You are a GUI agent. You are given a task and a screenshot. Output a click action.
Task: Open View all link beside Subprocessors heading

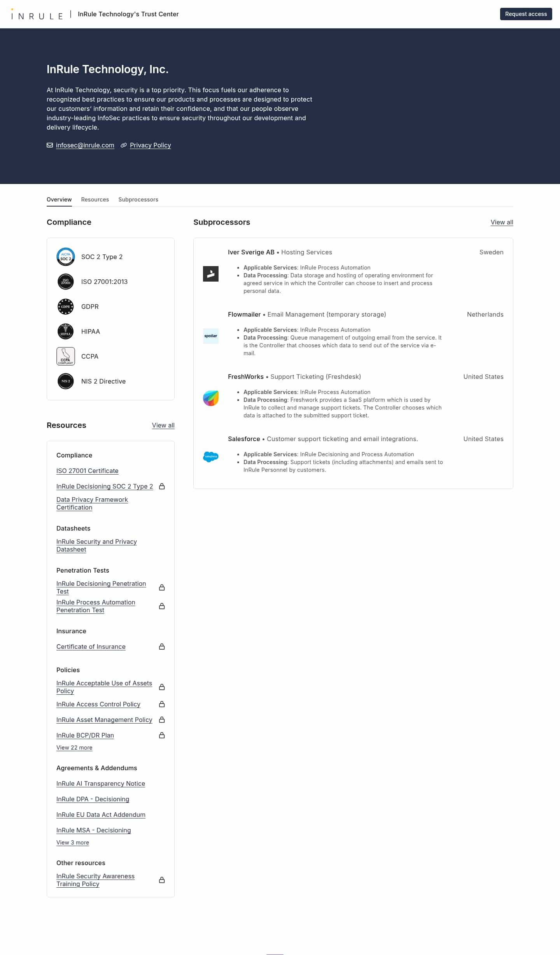point(502,222)
